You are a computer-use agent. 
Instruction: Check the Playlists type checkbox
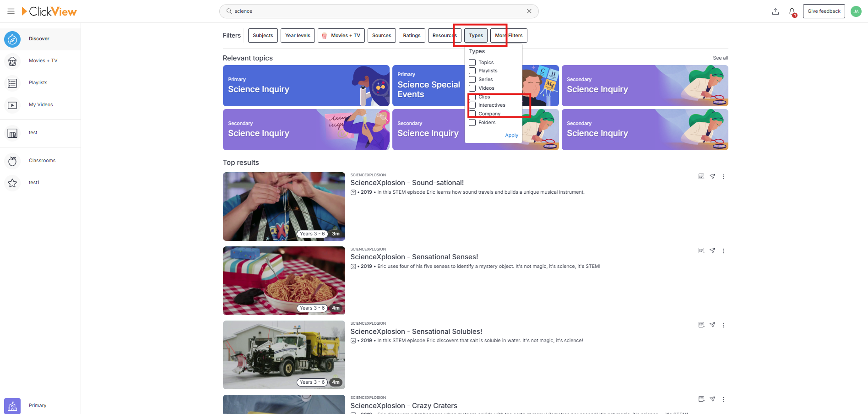[472, 71]
